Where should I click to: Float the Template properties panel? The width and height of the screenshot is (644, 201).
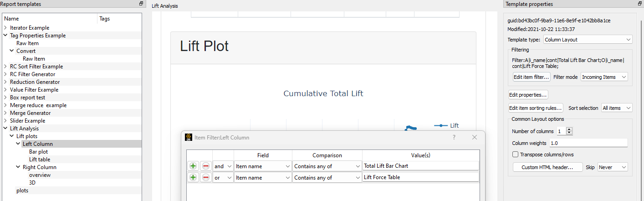coord(640,4)
